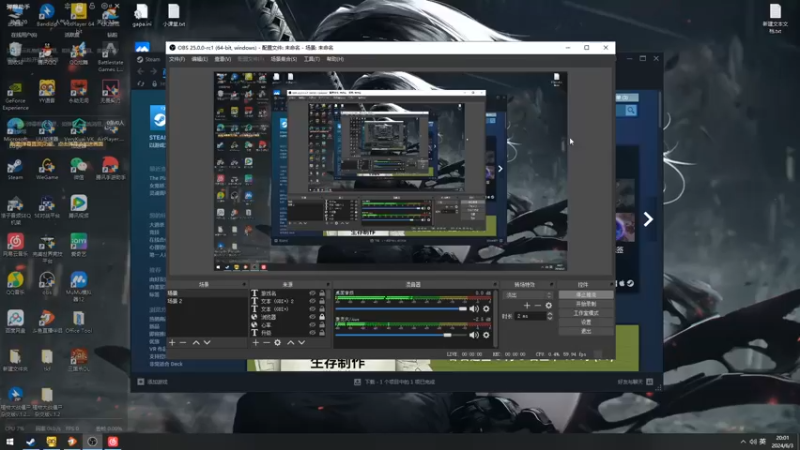Show hidden system tray icons chevron
The image size is (800, 450).
(743, 442)
